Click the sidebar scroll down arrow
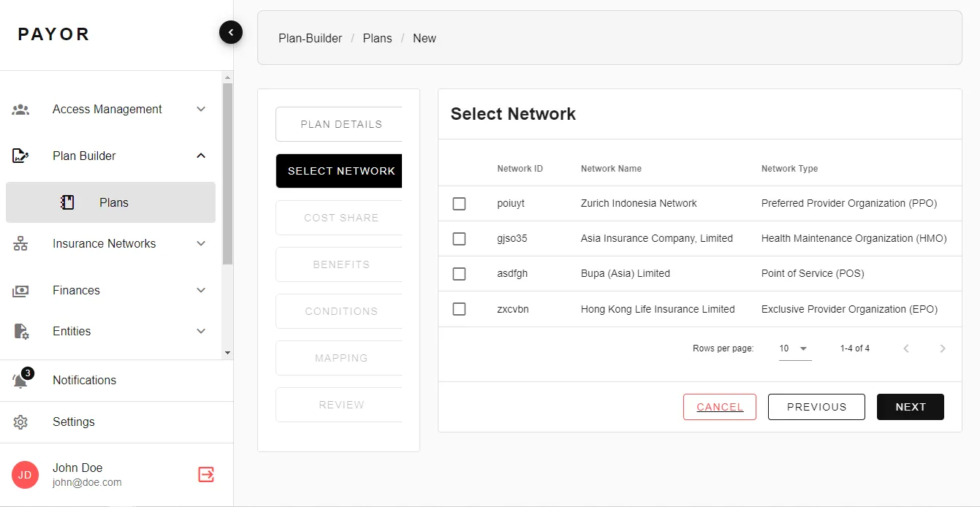Image resolution: width=980 pixels, height=507 pixels. (x=227, y=353)
